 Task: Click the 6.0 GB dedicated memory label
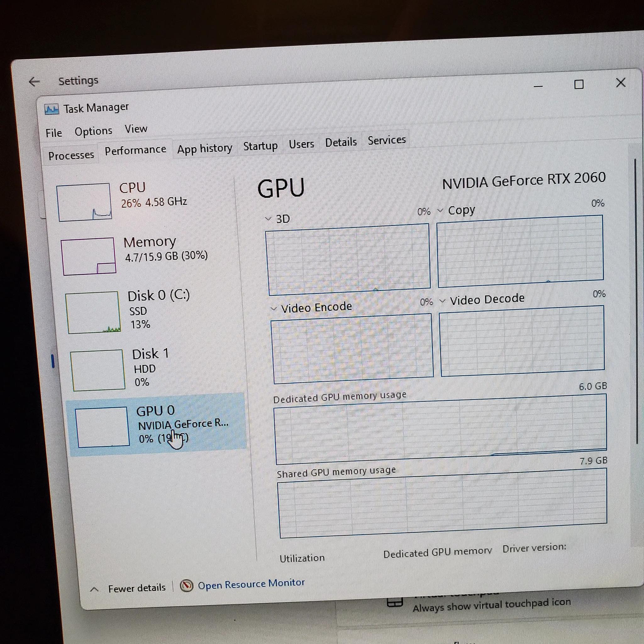tap(593, 386)
